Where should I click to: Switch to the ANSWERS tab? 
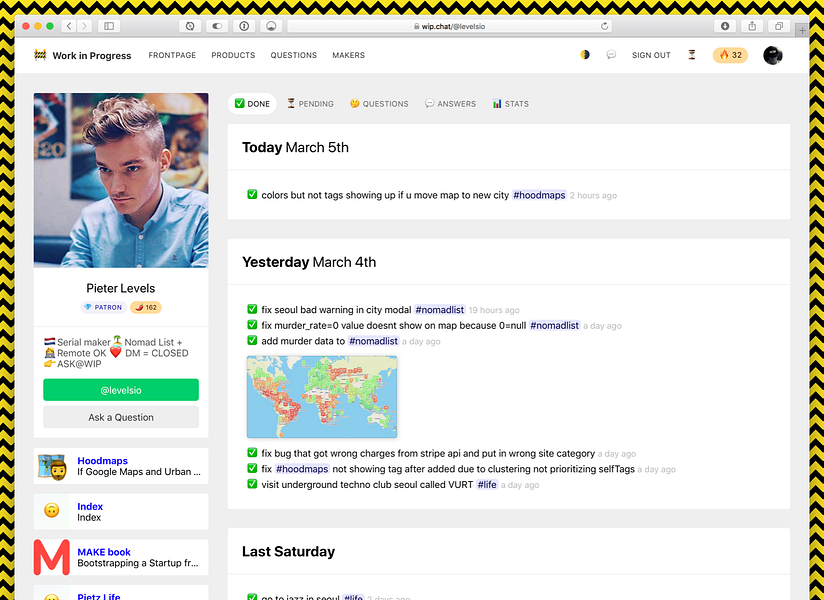450,104
